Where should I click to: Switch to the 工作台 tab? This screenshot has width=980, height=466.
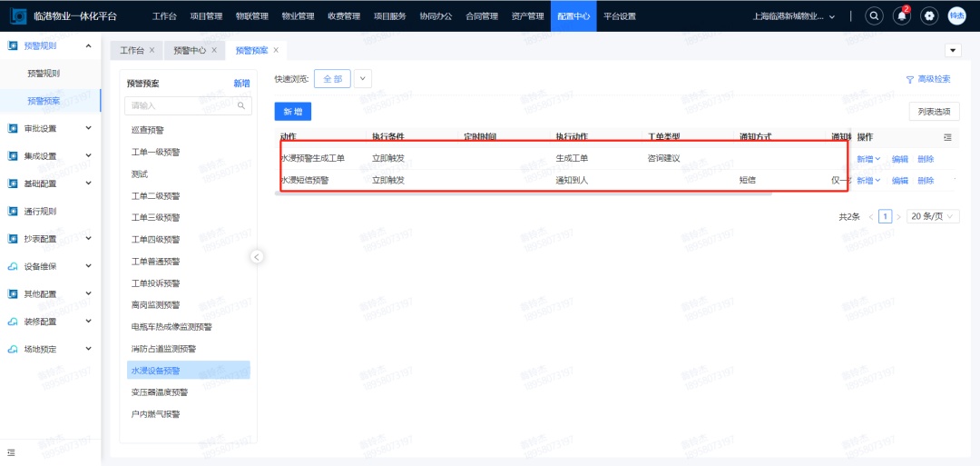(132, 50)
